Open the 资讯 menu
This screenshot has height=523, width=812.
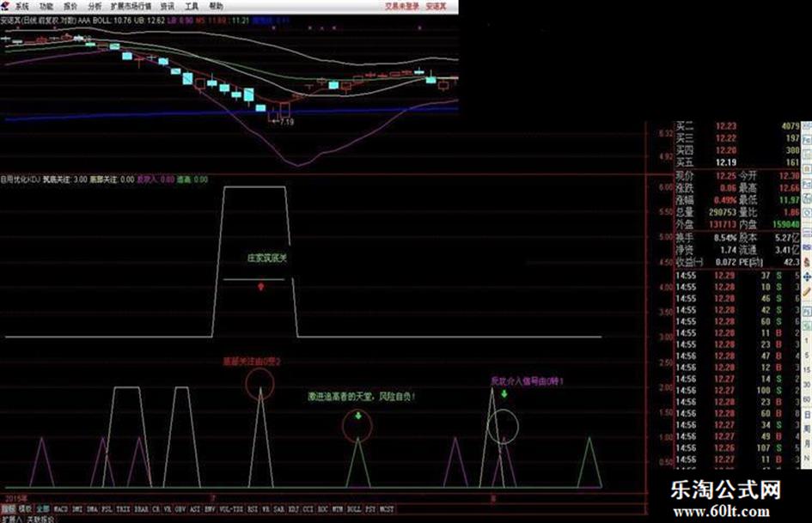[168, 6]
